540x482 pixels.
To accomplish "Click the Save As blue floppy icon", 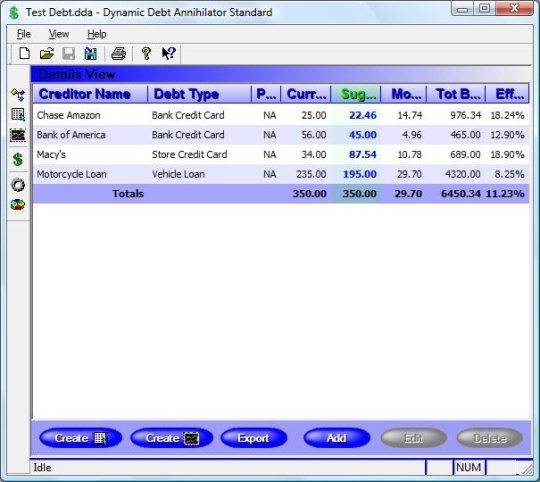I will 91,54.
